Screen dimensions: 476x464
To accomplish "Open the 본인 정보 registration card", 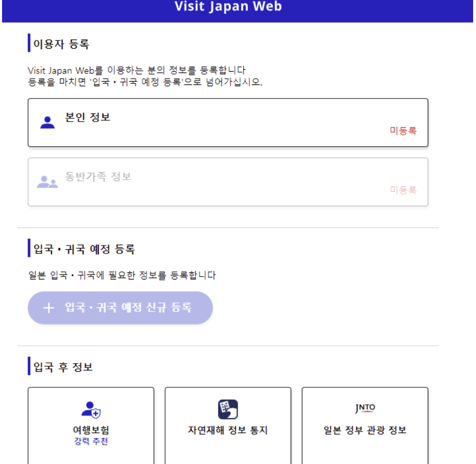I will [228, 122].
